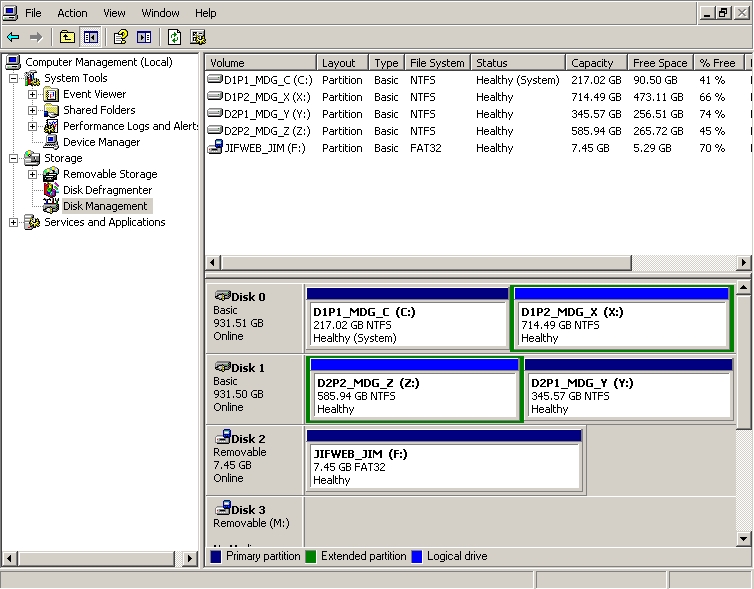Sort volumes by Free Space column header

659,63
